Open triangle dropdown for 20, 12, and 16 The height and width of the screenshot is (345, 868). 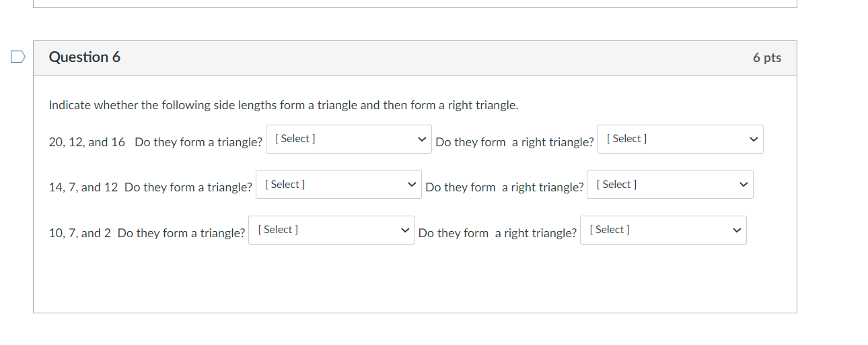coord(349,139)
